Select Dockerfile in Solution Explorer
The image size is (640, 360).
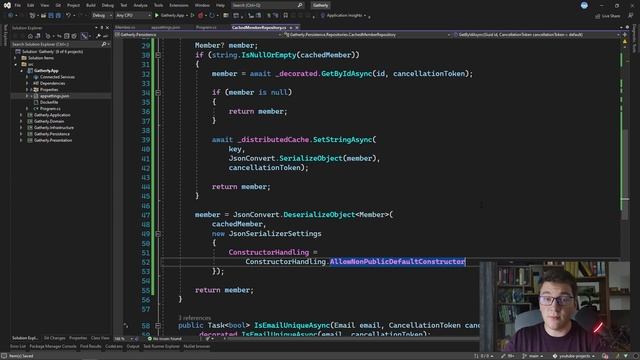49,102
